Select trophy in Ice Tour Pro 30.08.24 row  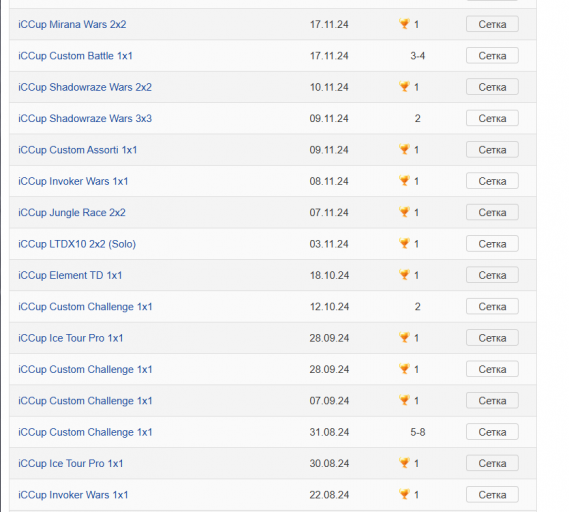pyautogui.click(x=404, y=463)
